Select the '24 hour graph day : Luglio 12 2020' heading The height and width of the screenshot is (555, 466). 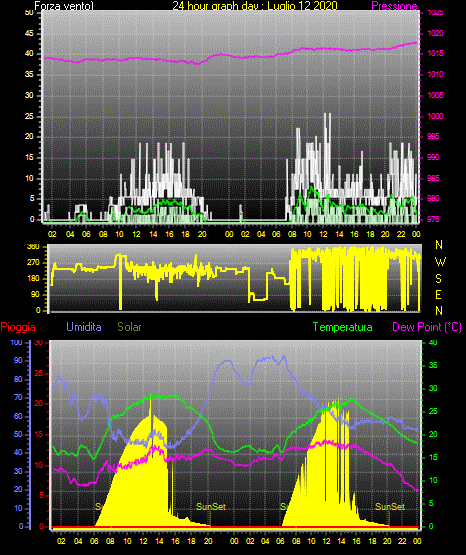point(255,6)
